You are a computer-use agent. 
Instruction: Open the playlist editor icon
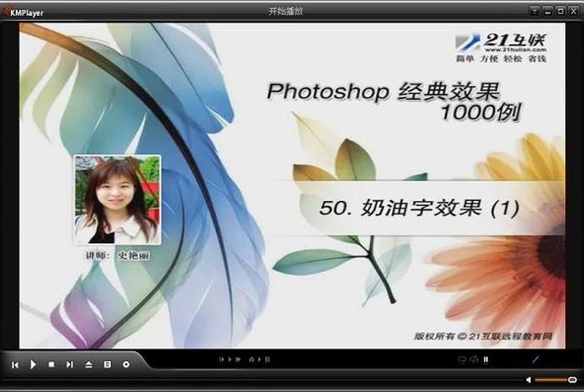108,364
